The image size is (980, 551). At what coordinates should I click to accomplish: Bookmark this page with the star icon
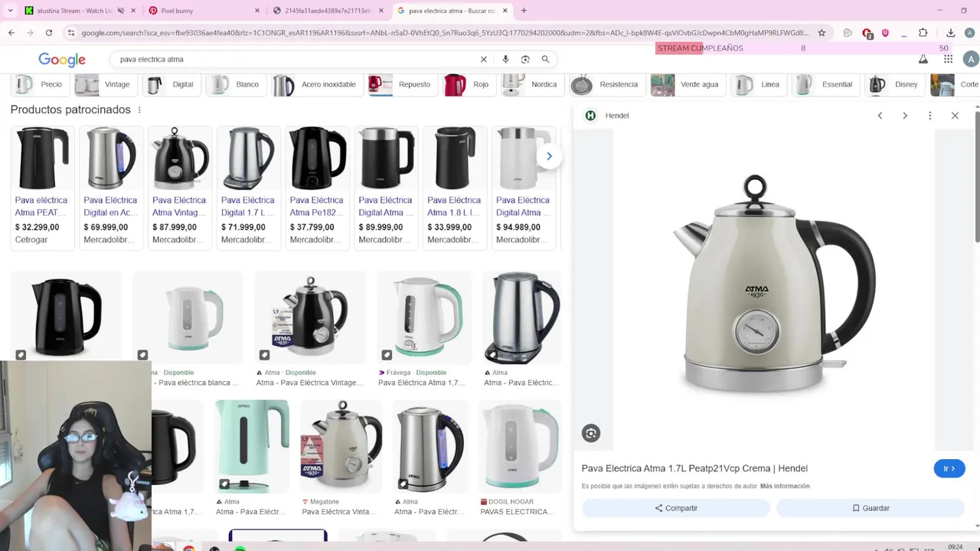coord(822,33)
